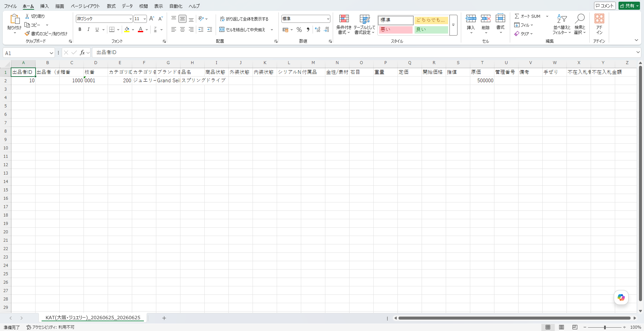Apply comma style icon
Viewport: 644px width, 331px height.
[308, 30]
